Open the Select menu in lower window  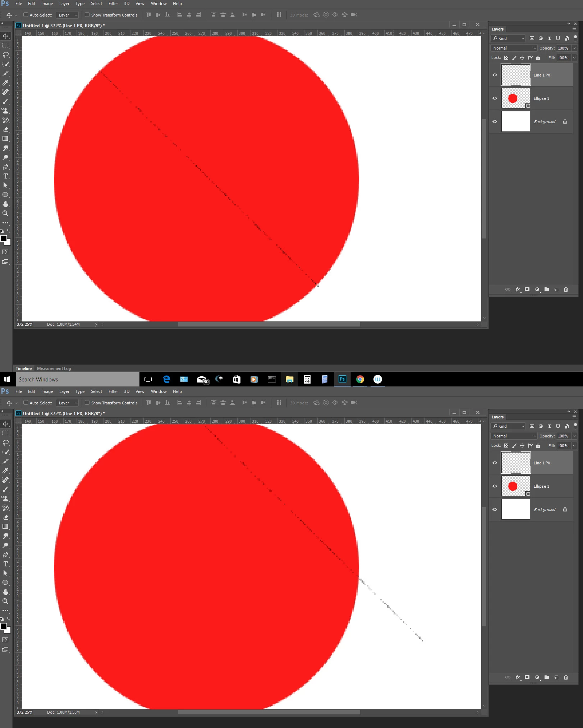click(x=96, y=391)
